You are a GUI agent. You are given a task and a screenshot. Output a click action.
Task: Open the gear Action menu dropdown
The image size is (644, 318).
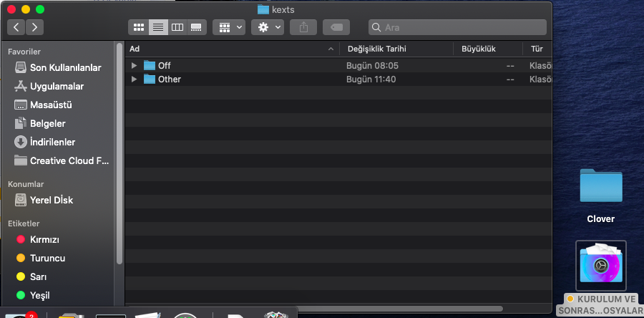268,27
